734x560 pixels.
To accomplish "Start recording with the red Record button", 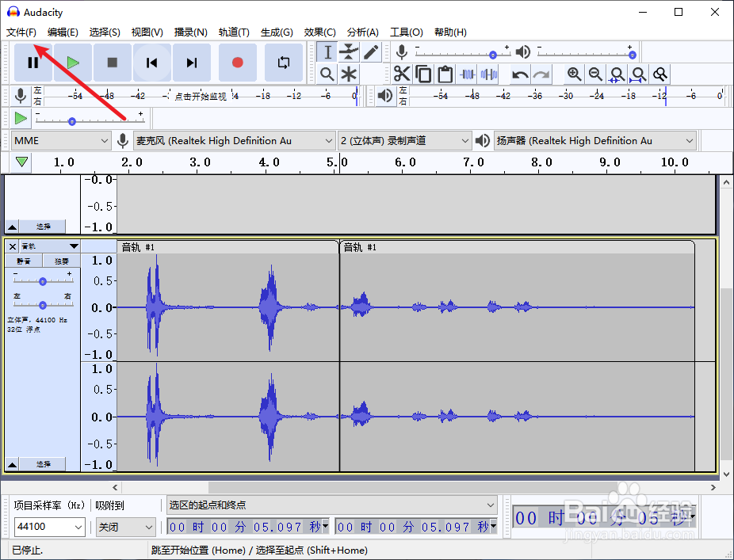I will tap(238, 63).
